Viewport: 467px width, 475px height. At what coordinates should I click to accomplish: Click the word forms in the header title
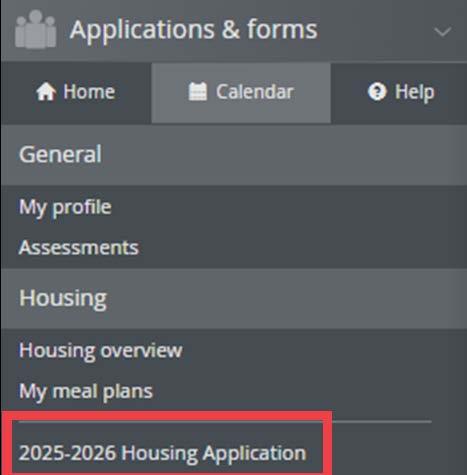pos(282,29)
